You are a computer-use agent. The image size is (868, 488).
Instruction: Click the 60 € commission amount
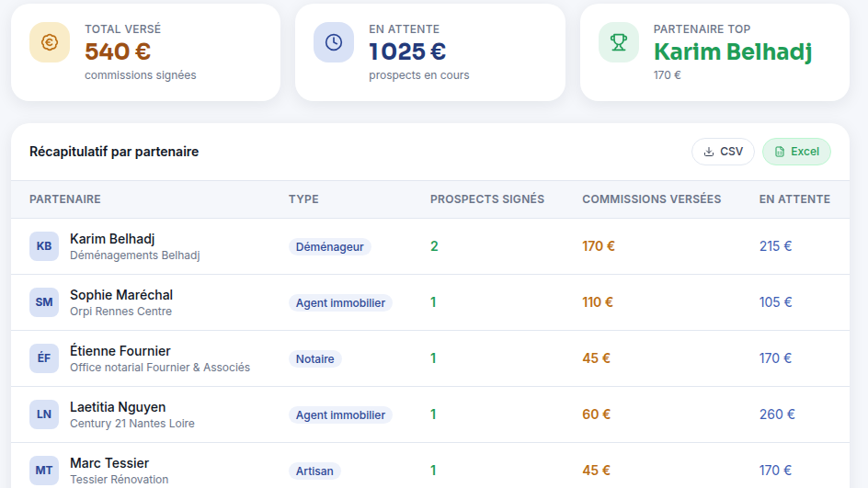click(596, 414)
